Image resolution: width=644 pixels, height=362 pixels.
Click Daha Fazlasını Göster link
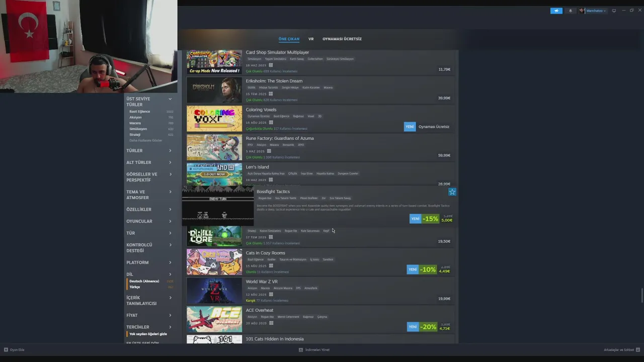(x=146, y=140)
